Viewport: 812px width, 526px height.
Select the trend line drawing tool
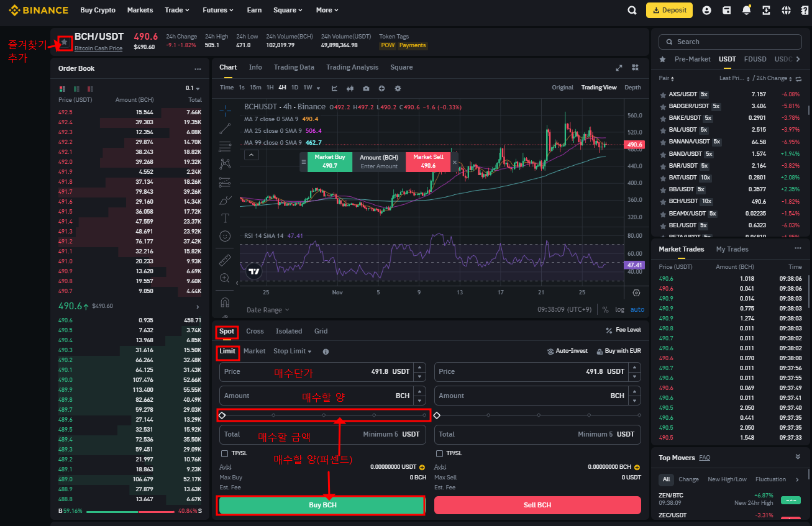(225, 129)
